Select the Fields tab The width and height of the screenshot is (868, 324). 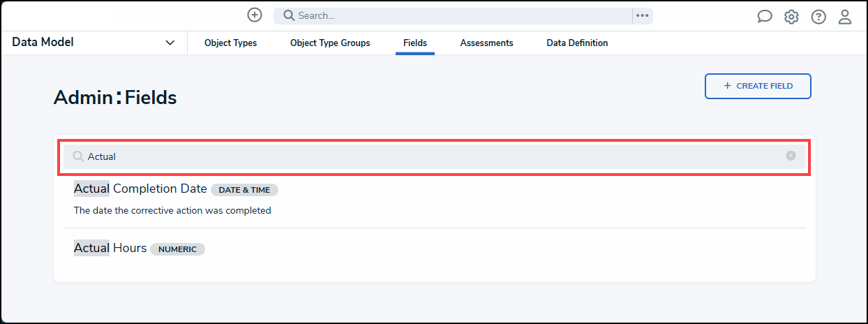click(x=415, y=43)
